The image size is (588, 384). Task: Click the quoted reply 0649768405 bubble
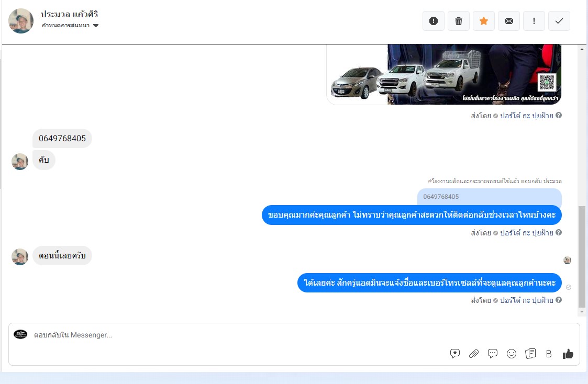490,197
